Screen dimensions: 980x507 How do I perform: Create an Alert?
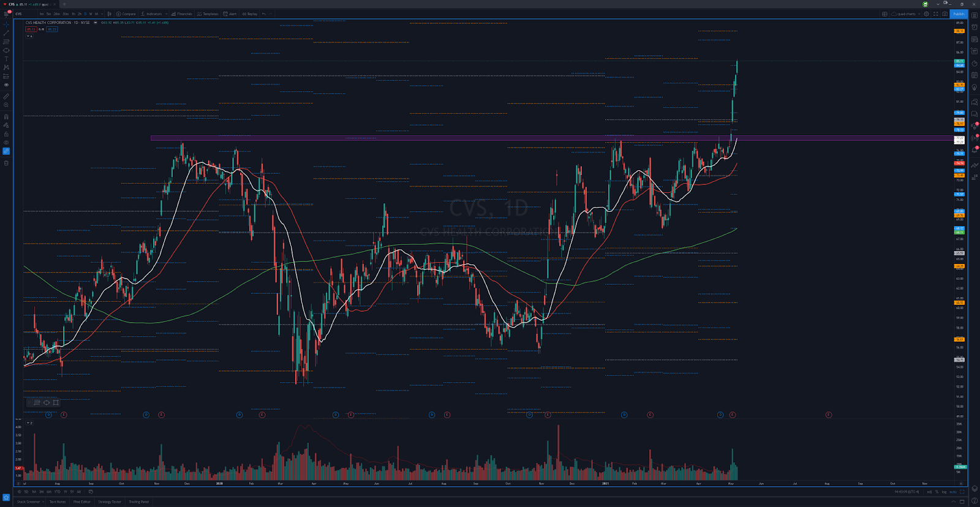pyautogui.click(x=230, y=14)
